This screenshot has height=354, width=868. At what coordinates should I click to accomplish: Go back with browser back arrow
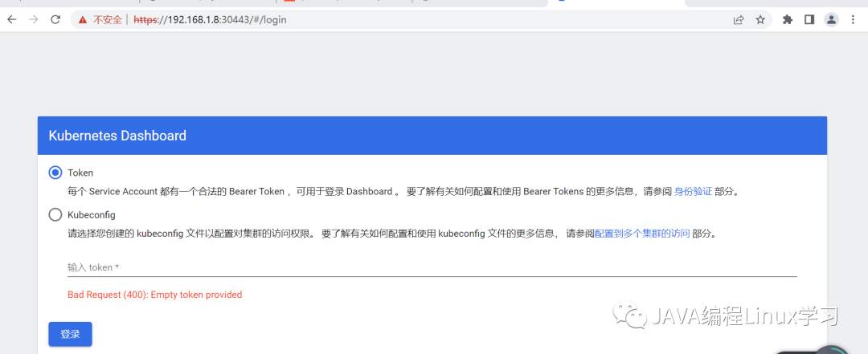(x=11, y=20)
